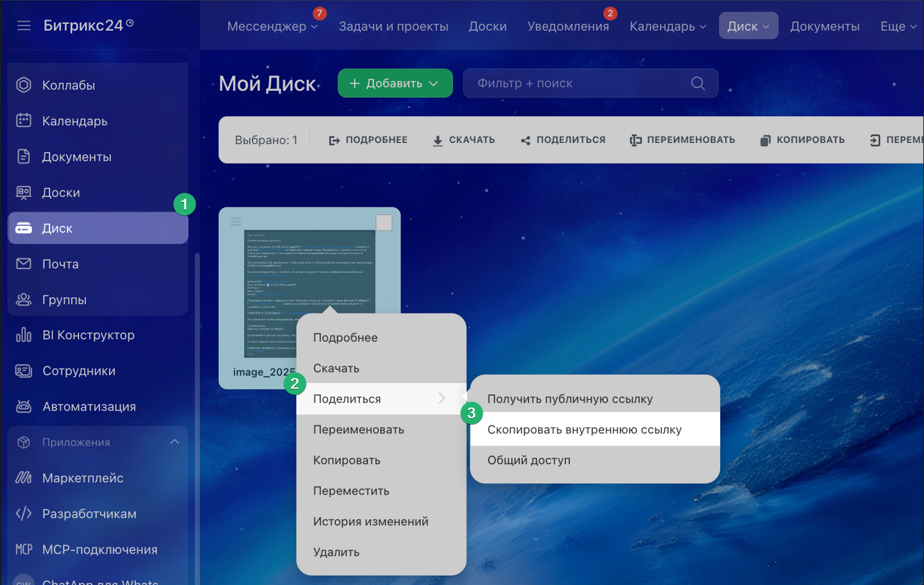Click the Разработчикам code icon
The width and height of the screenshot is (924, 585).
tap(24, 514)
